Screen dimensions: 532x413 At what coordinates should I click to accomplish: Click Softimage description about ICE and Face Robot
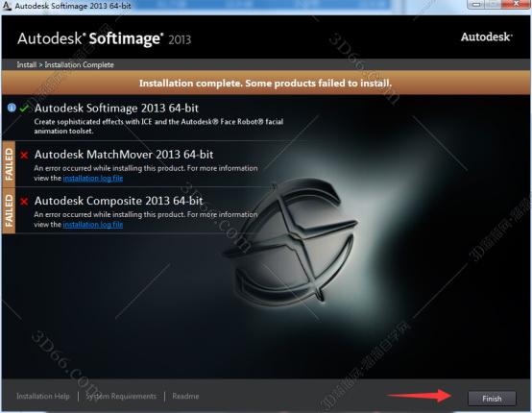coord(158,126)
